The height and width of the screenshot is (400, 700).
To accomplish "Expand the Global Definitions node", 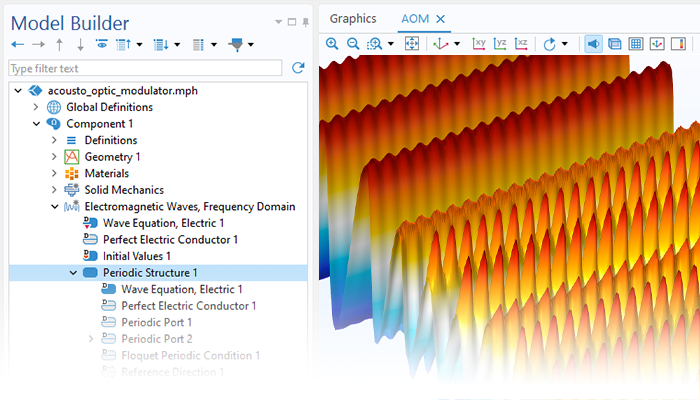I will 36,107.
